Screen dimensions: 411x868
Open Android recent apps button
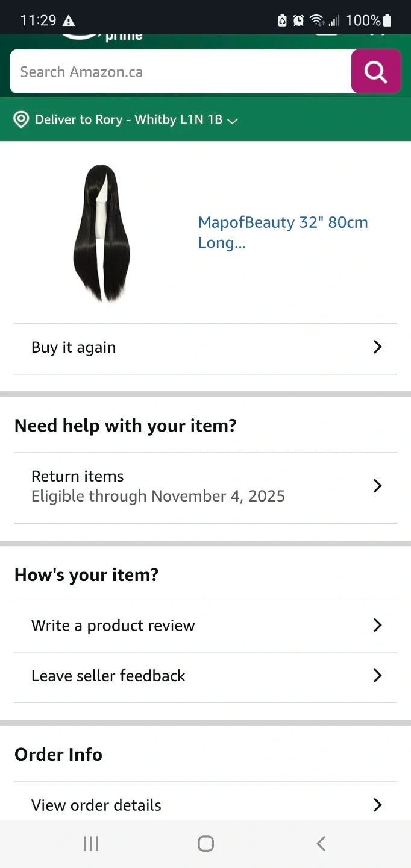91,844
